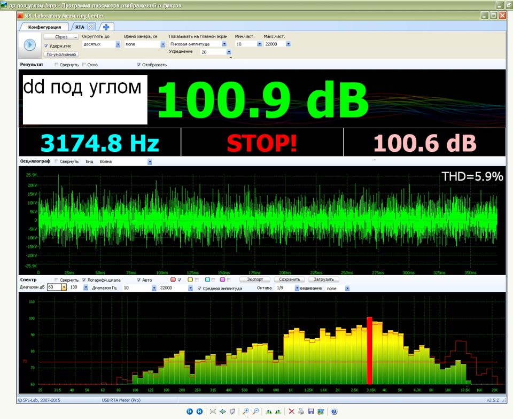Click the best fit icon in viewer toolbar

pos(213,411)
